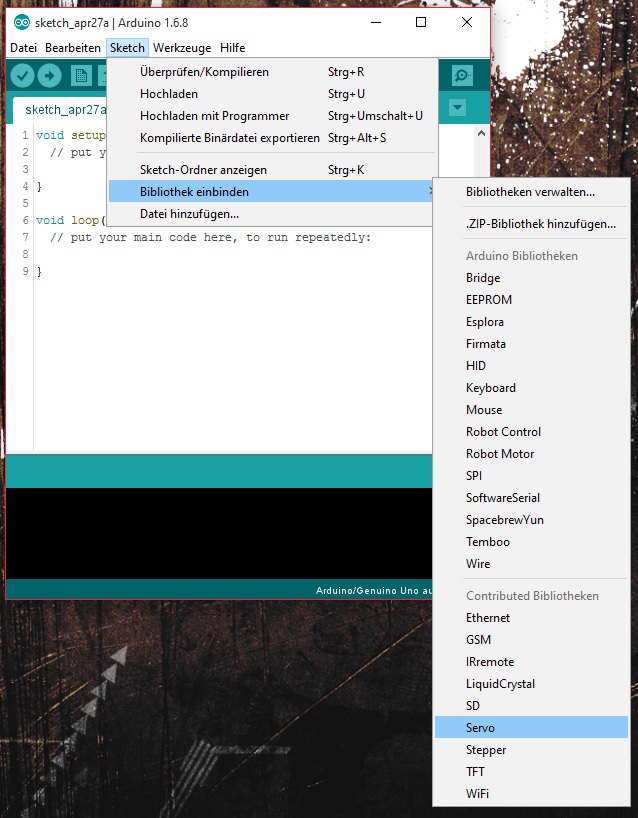Minimize the Arduino window
The height and width of the screenshot is (818, 638).
tap(376, 22)
